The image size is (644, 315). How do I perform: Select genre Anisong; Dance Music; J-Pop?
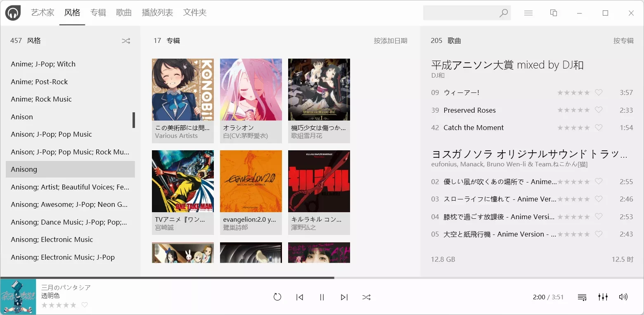(x=70, y=222)
